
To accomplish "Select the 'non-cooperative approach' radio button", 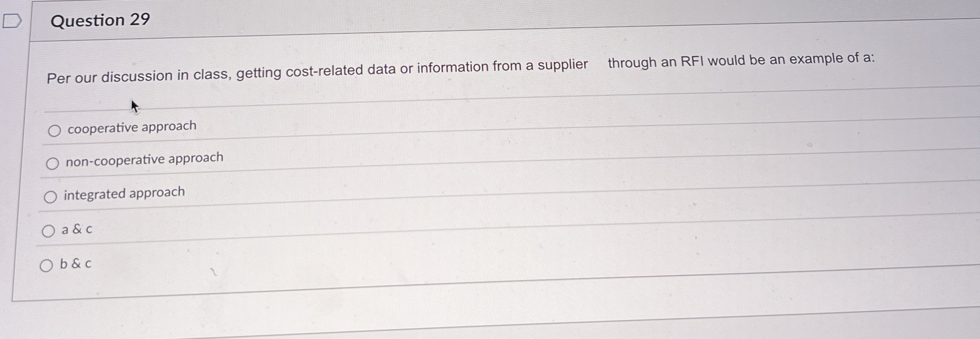I will coord(52,163).
